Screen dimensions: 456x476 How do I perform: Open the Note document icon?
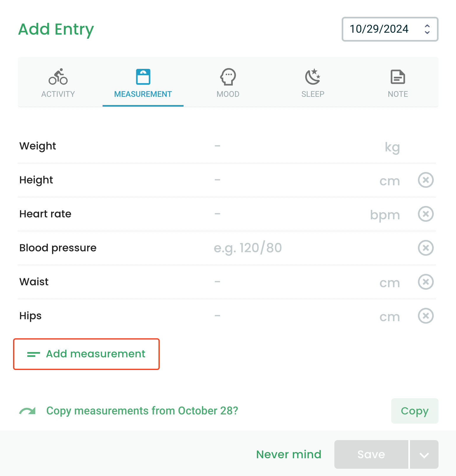[x=398, y=77]
